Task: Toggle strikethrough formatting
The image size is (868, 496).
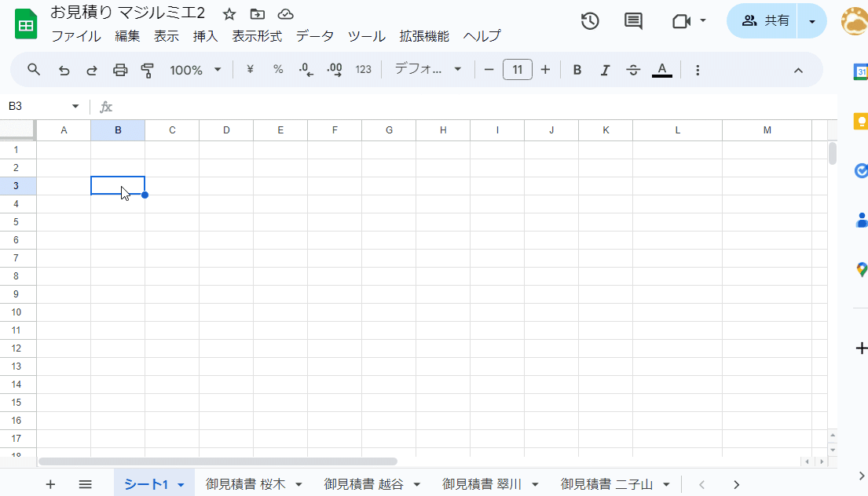Action: [x=633, y=70]
